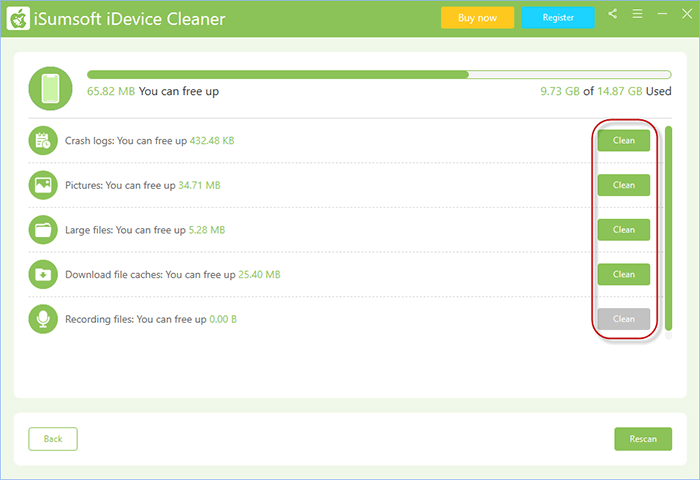Image resolution: width=700 pixels, height=480 pixels.
Task: Click the Recording files microphone icon
Action: pos(43,319)
